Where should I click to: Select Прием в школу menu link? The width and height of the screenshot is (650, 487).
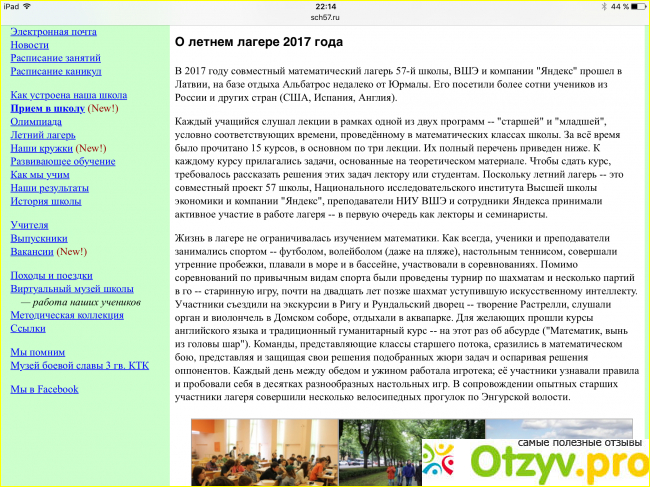pyautogui.click(x=47, y=108)
